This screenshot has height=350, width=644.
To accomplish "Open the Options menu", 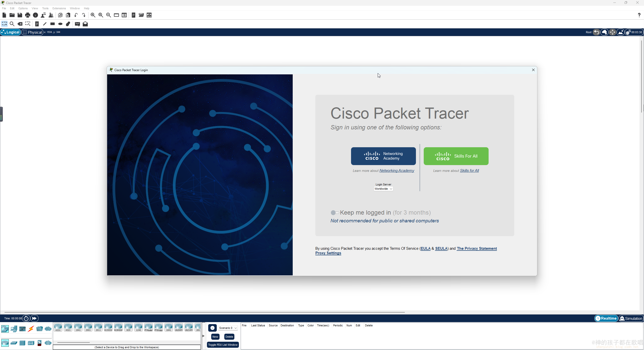I will click(23, 8).
